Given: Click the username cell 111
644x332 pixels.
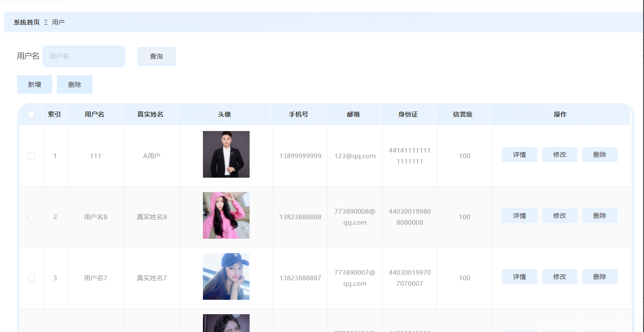Looking at the screenshot, I should 96,156.
